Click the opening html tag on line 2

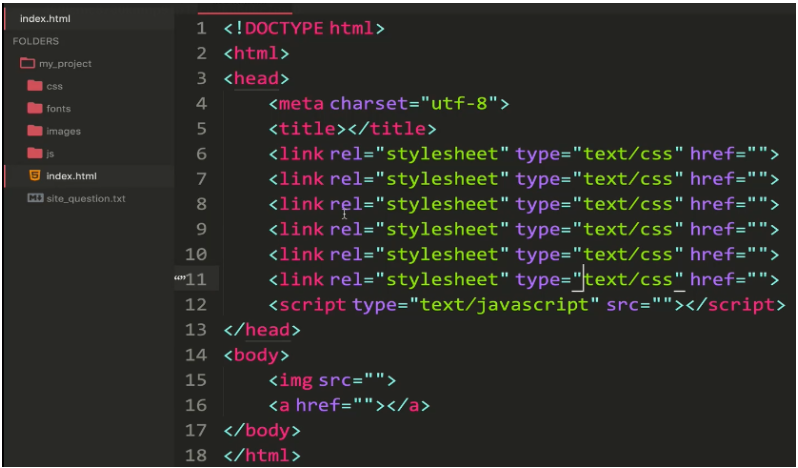[256, 53]
